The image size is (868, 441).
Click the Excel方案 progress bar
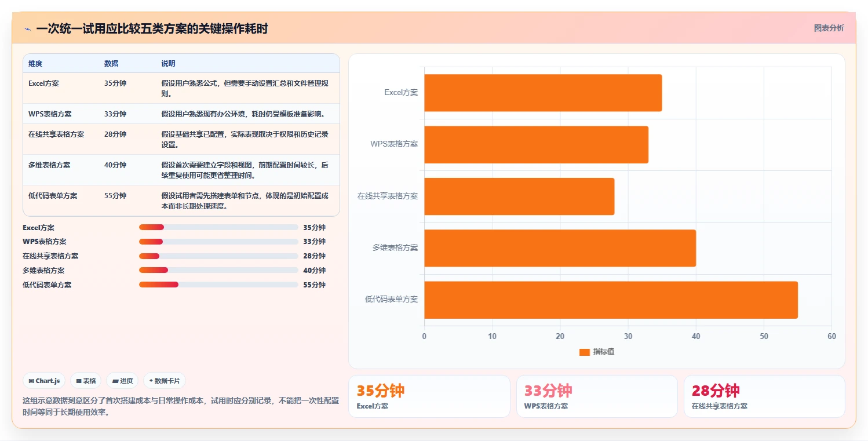(x=218, y=227)
